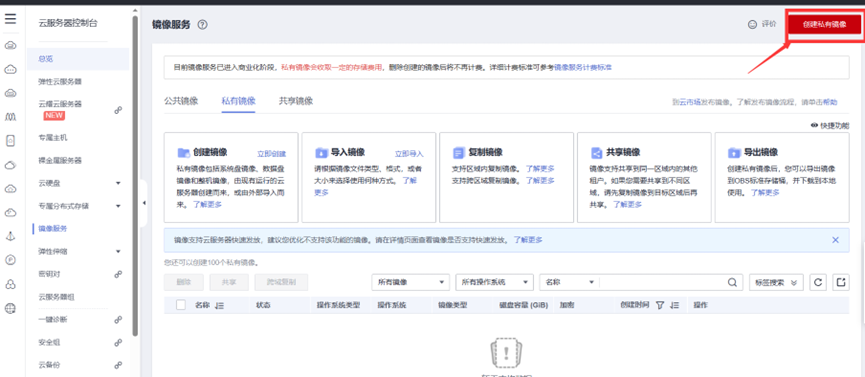
Task: Refresh the image list with the refresh icon
Action: [x=818, y=282]
